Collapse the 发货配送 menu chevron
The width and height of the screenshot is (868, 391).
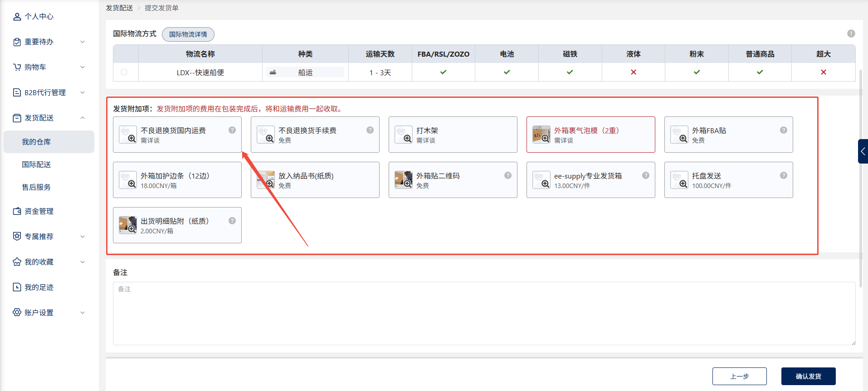pos(83,118)
